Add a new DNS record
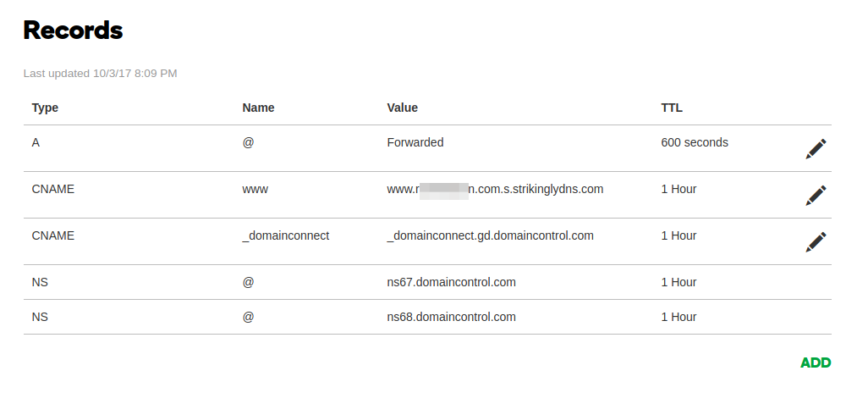The width and height of the screenshot is (868, 393). click(x=816, y=363)
